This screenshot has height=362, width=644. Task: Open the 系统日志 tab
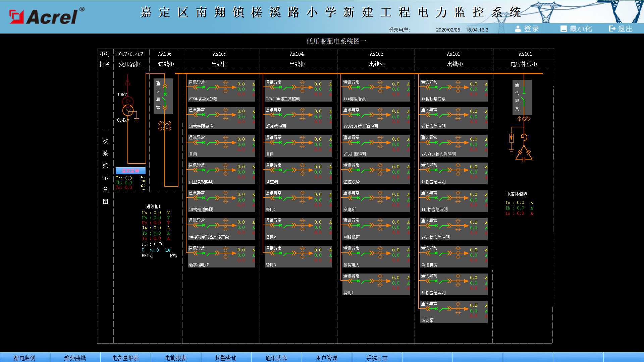[x=377, y=358]
